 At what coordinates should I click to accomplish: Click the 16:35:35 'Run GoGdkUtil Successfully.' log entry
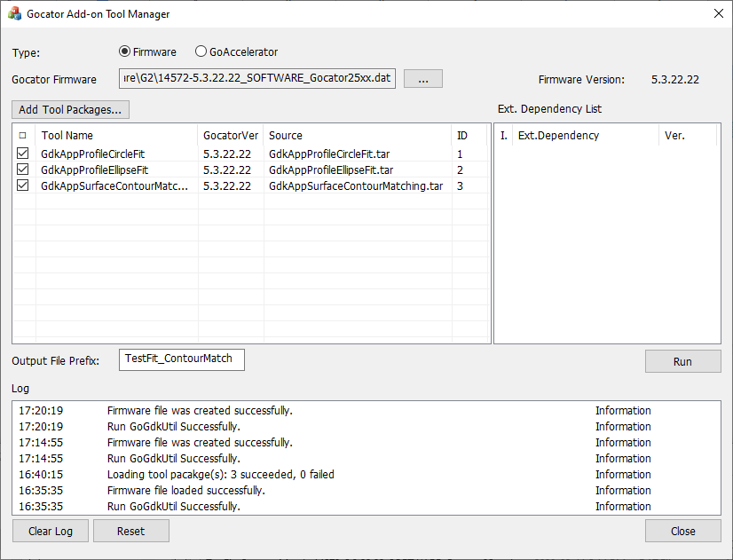(366, 506)
